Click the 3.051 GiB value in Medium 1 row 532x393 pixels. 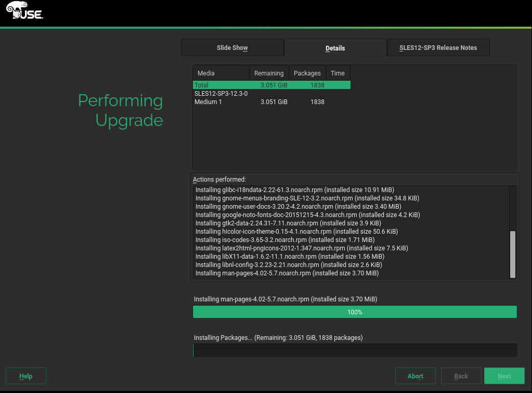click(274, 102)
